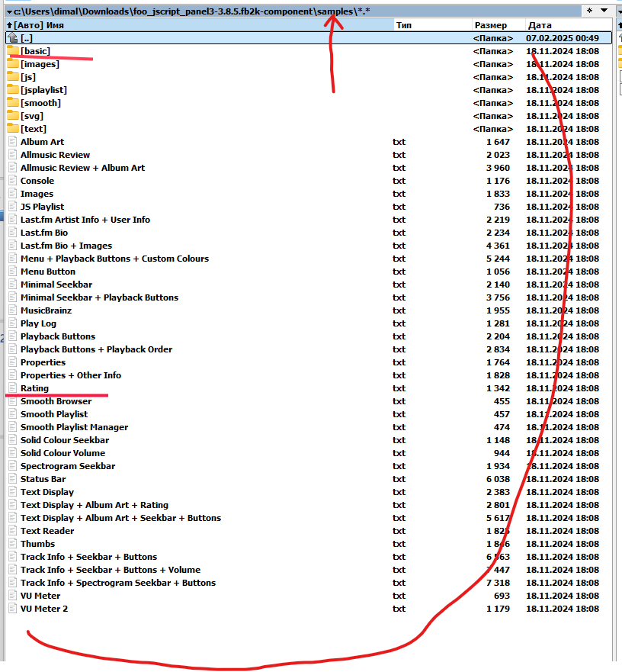Click the samples segment in the path bar
The width and height of the screenshot is (622, 672).
pos(335,11)
